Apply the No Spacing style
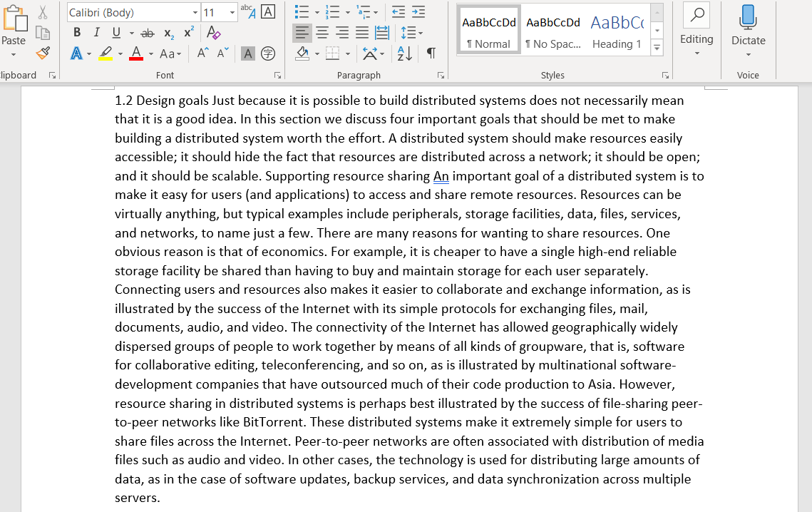This screenshot has width=812, height=512. point(553,29)
